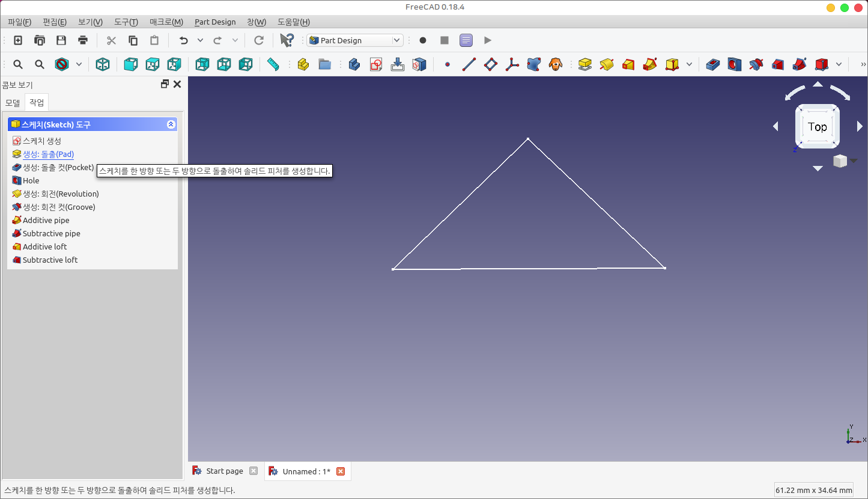Click the Pocket tool in toolbar
868x499 pixels.
pos(713,64)
